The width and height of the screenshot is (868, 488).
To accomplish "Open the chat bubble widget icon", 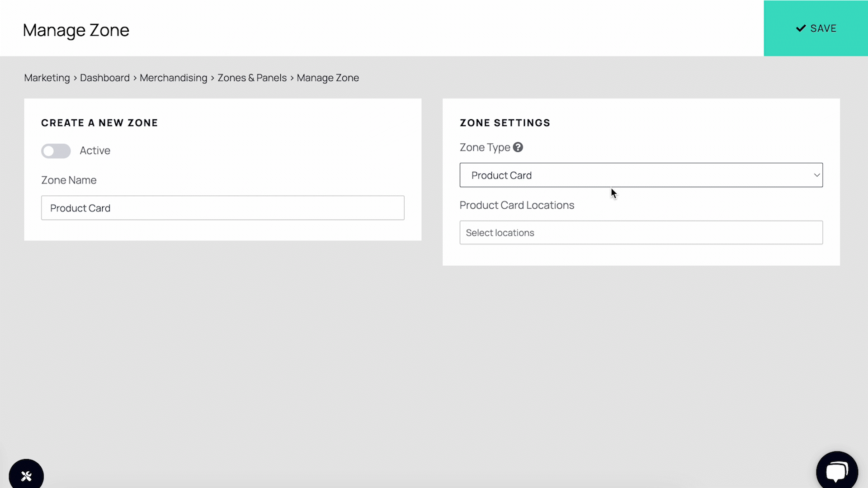I will click(x=837, y=472).
